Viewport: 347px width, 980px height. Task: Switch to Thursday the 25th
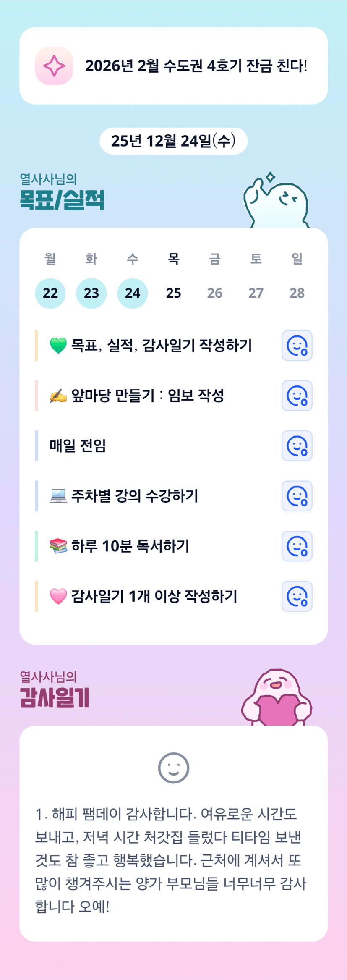(173, 293)
